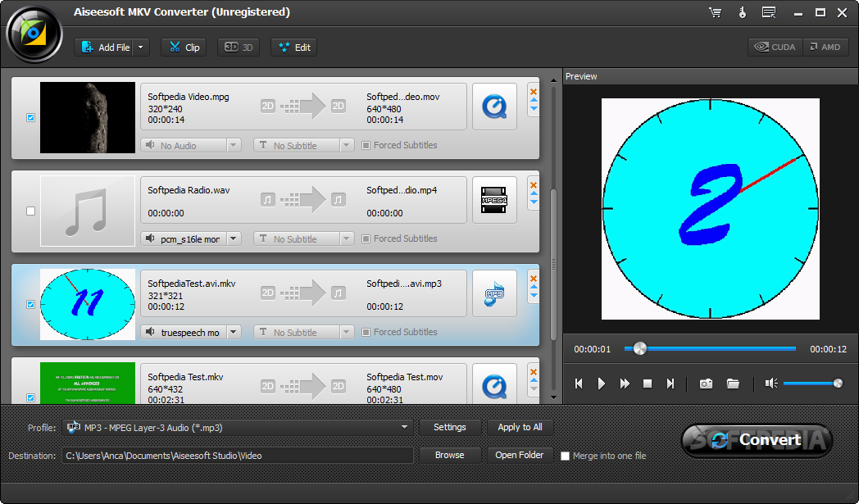Click the 2D source icon for Softpedia Video.mpg
The width and height of the screenshot is (859, 504).
coord(267,106)
